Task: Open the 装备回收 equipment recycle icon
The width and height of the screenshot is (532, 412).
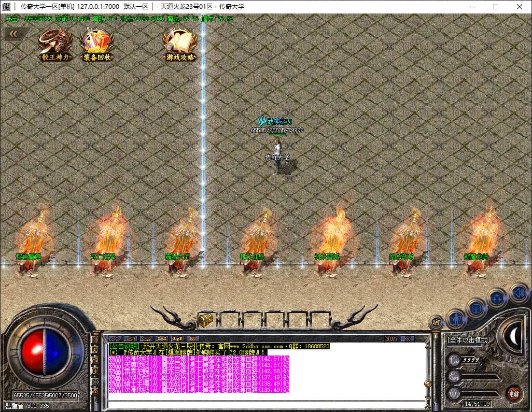Action: (96, 45)
